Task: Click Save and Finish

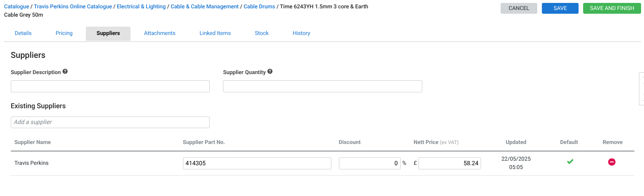Action: point(612,8)
